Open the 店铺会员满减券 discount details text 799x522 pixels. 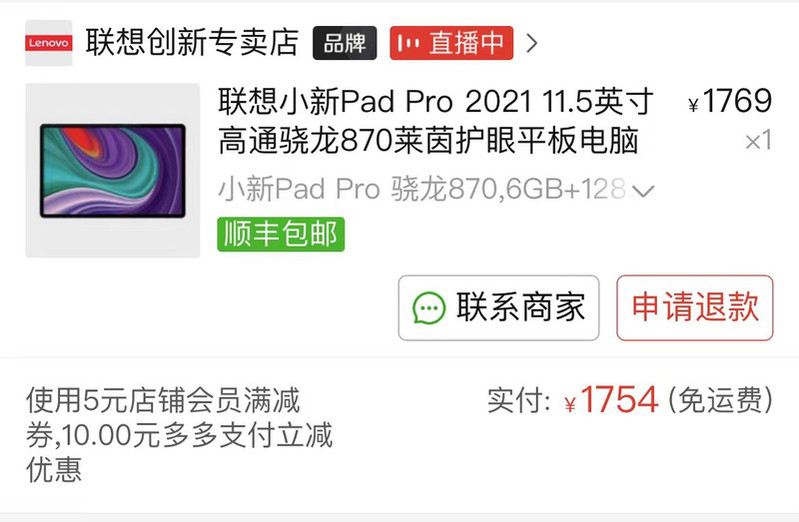click(179, 435)
